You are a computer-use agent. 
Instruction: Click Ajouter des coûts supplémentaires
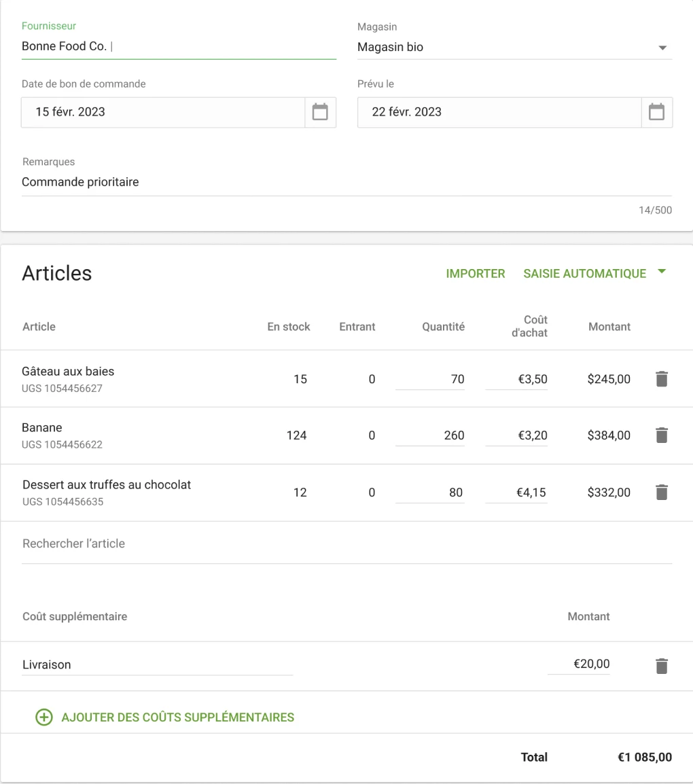177,717
